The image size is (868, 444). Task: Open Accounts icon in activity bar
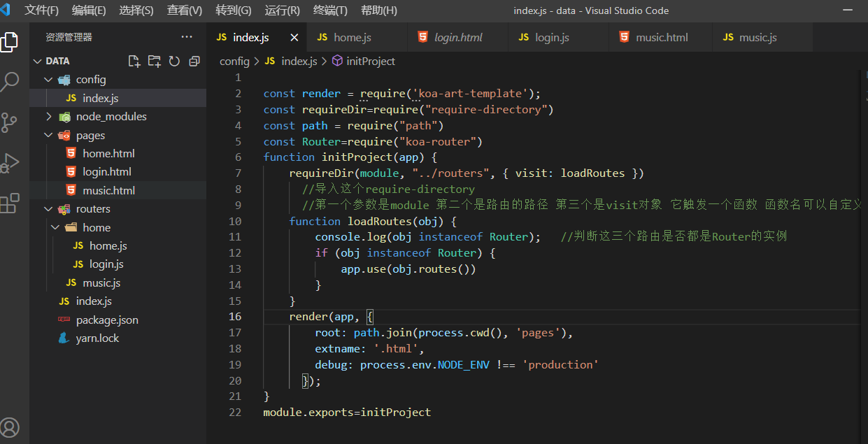click(x=9, y=427)
